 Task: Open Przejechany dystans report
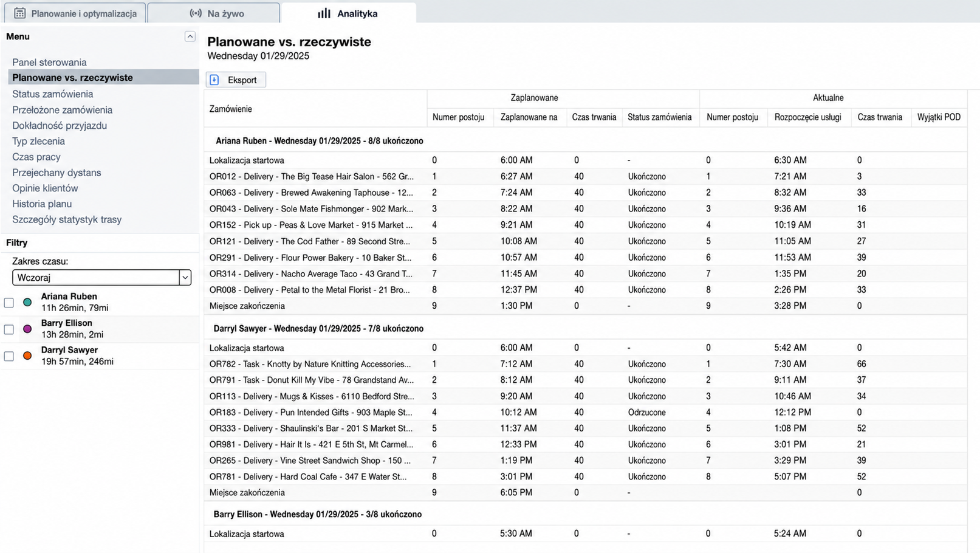pyautogui.click(x=57, y=173)
